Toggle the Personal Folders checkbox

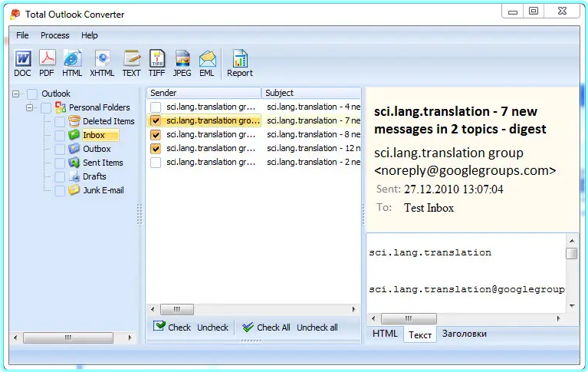click(46, 107)
